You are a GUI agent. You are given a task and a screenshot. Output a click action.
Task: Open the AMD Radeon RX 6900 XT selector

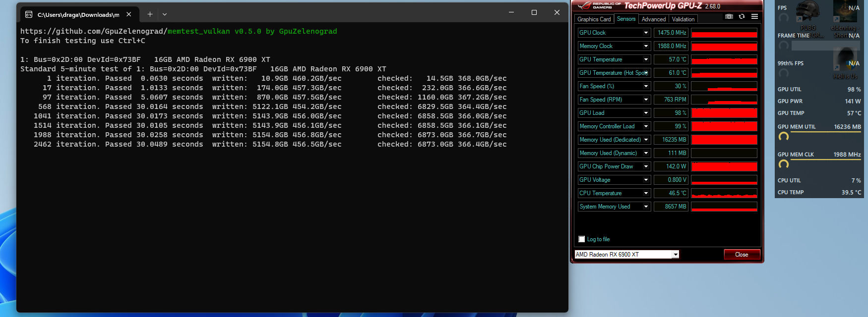(626, 255)
